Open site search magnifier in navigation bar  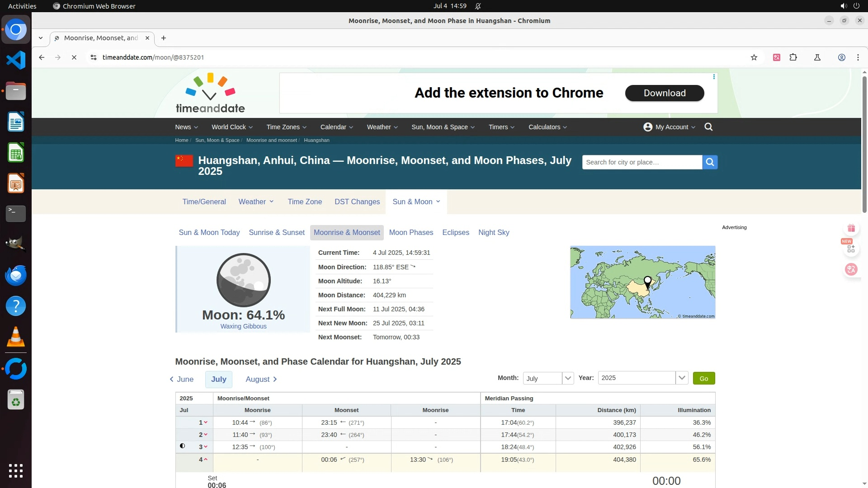coord(708,127)
